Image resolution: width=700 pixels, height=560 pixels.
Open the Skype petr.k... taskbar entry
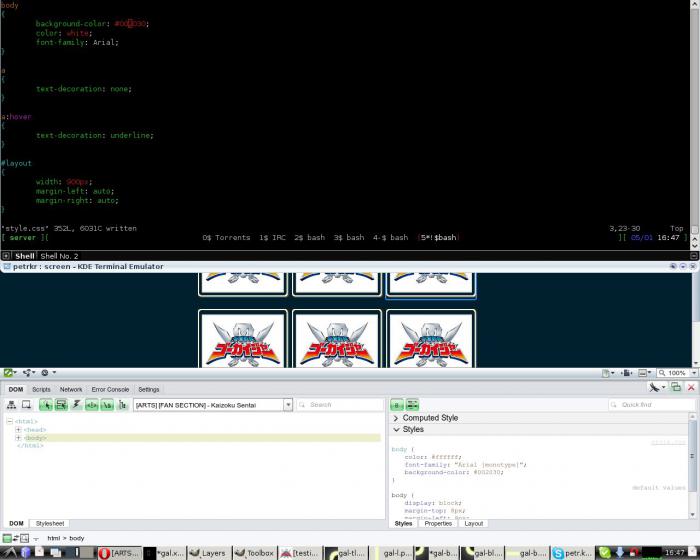[572, 553]
